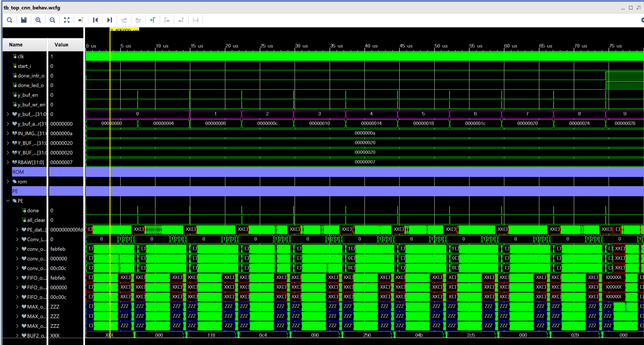
Task: Expand the rom group
Action: tap(8, 181)
